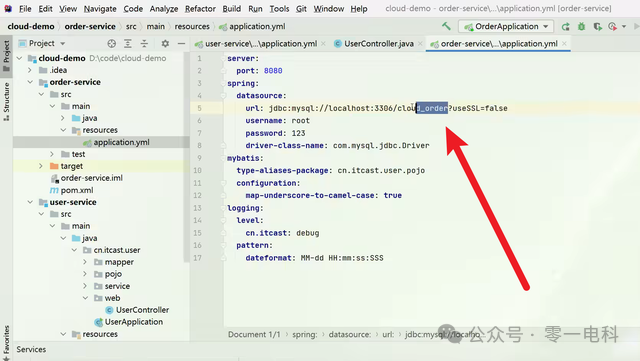Click the profiler run icon
This screenshot has width=640, height=361.
612,27
